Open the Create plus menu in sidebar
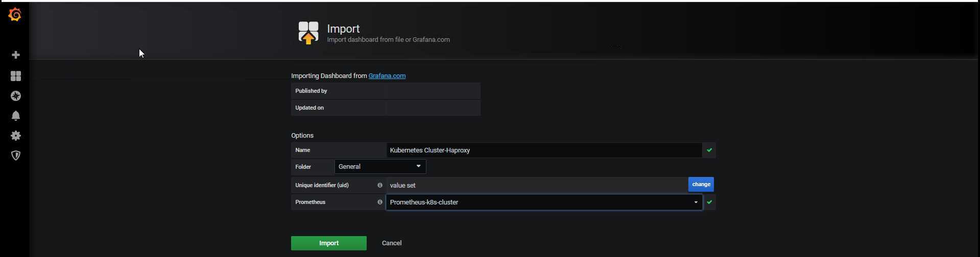 tap(16, 55)
